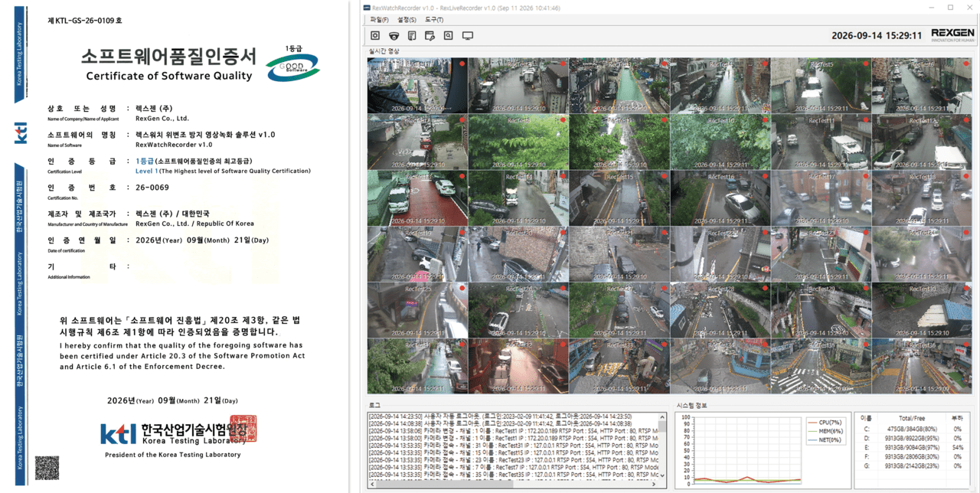This screenshot has height=493, width=980.
Task: Select the RecTest16 camera feed
Action: tap(720, 198)
